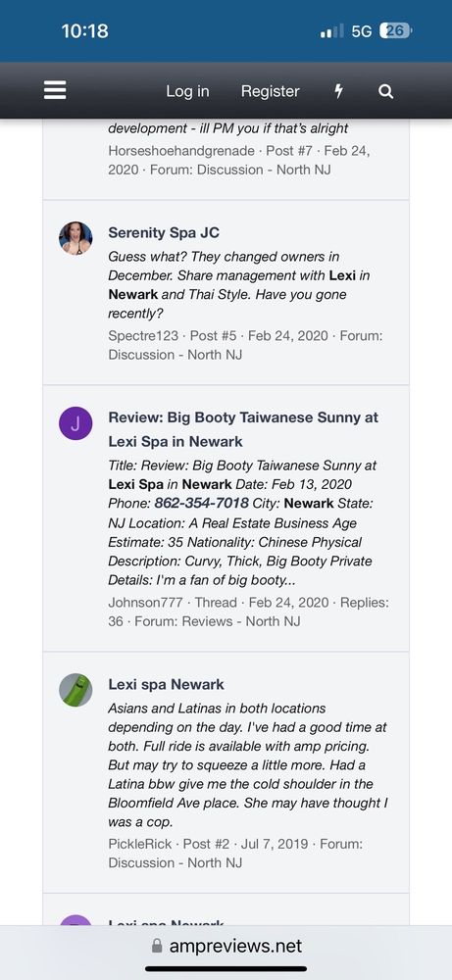
Task: Open the Serenity Spa JC result title
Action: 164,232
